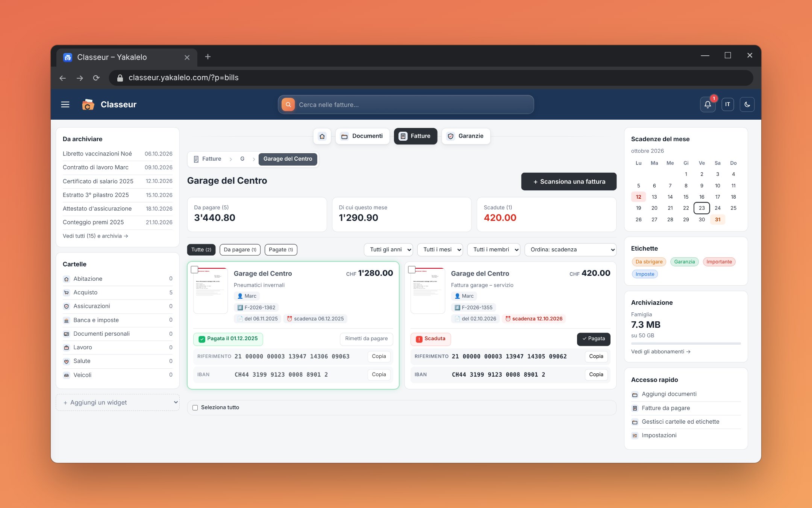
Task: Open the hamburger menu icon
Action: 65,105
